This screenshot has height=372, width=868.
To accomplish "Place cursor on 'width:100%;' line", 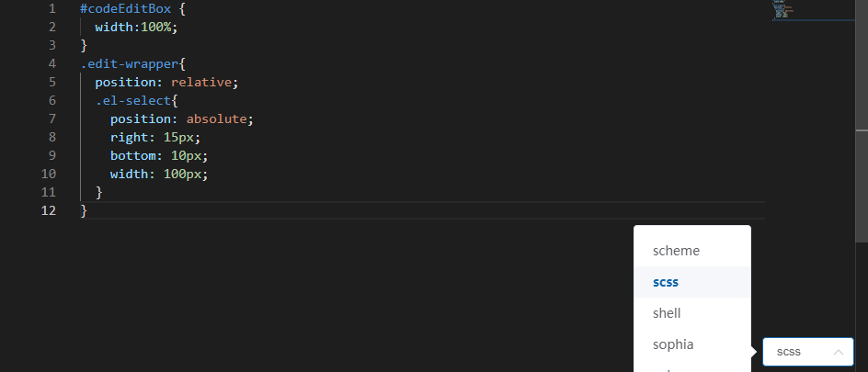I will coord(136,27).
